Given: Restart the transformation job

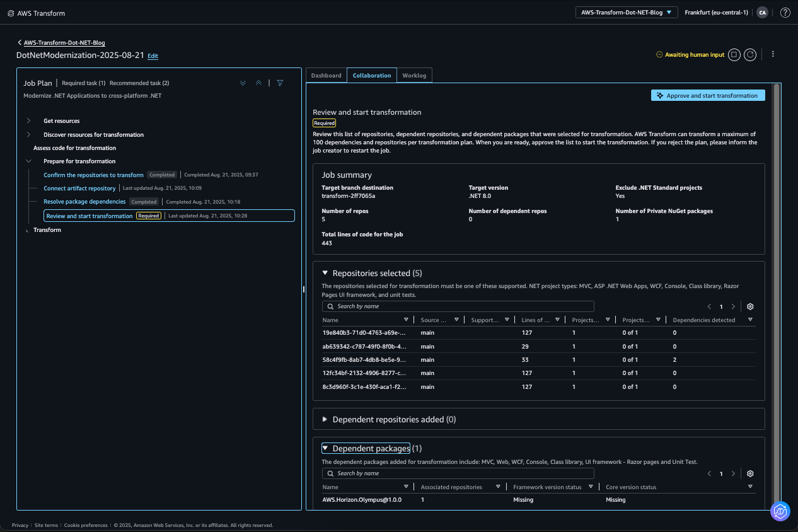Looking at the screenshot, I should [749, 54].
